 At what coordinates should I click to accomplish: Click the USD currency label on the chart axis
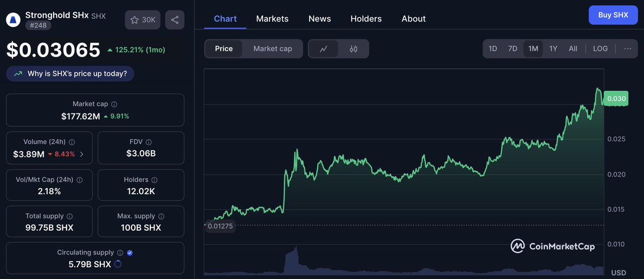pyautogui.click(x=619, y=273)
